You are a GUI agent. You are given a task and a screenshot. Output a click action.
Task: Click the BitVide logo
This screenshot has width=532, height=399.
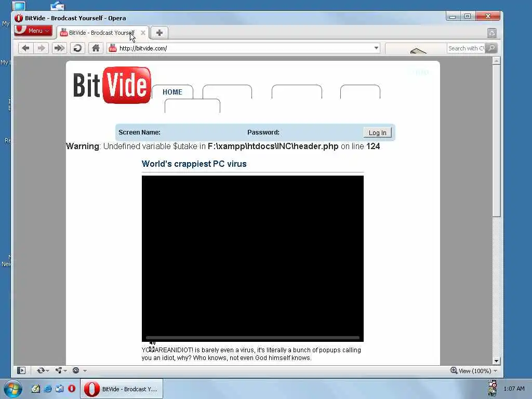coord(112,85)
